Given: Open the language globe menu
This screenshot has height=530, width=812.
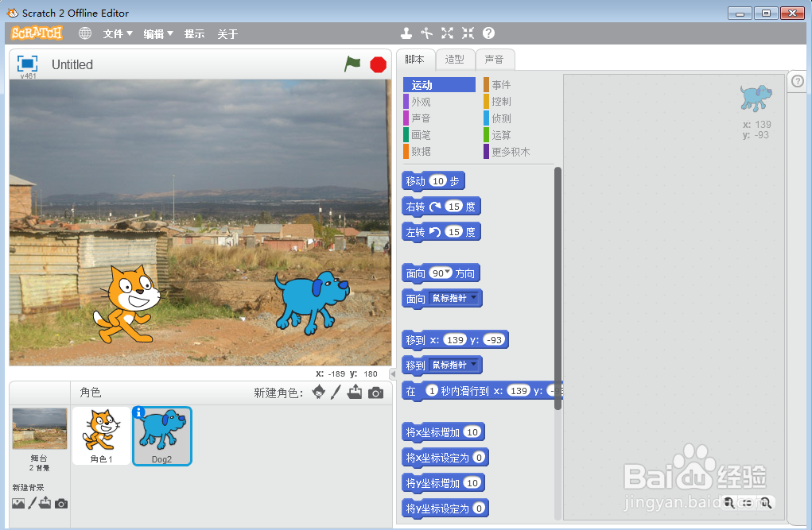Looking at the screenshot, I should 85,33.
